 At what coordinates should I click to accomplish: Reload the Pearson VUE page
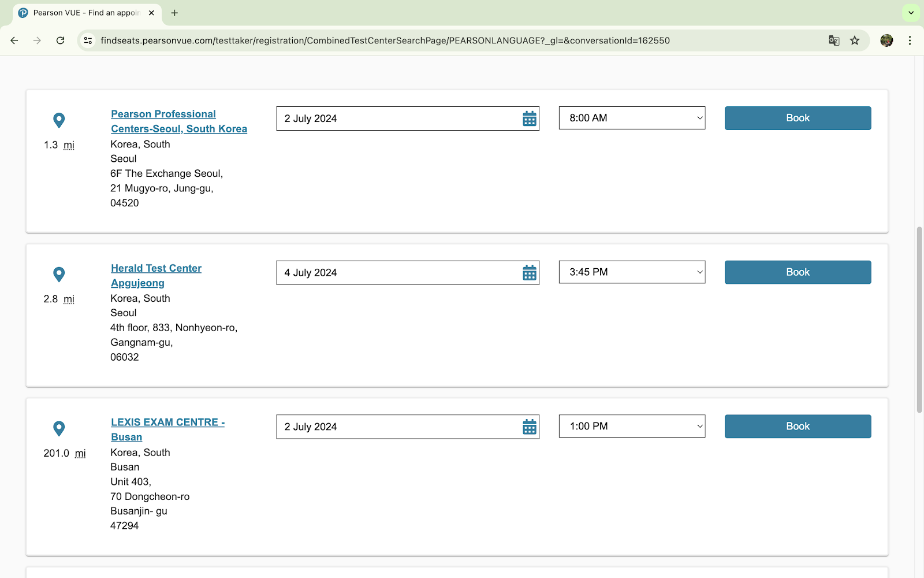pyautogui.click(x=60, y=40)
